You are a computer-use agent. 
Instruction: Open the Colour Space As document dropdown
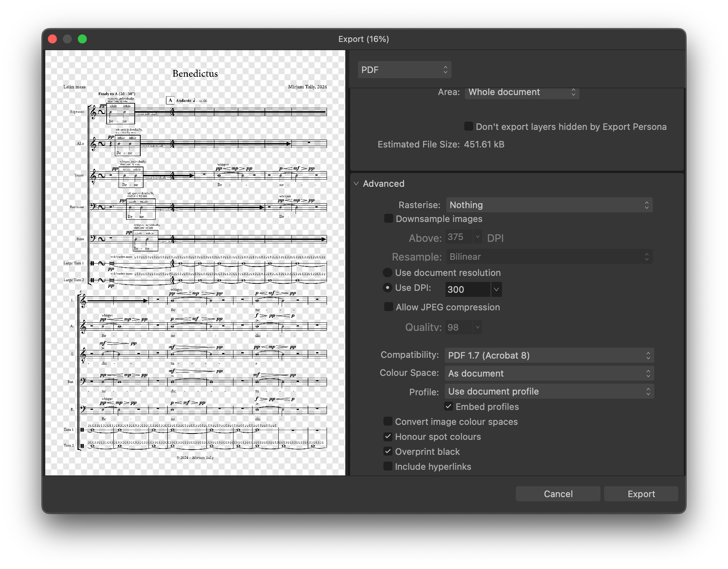click(549, 374)
